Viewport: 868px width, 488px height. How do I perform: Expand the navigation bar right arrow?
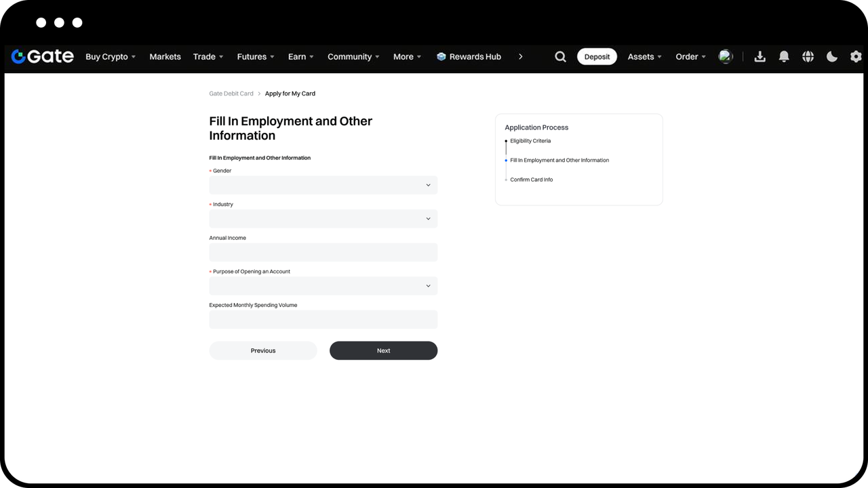point(520,57)
